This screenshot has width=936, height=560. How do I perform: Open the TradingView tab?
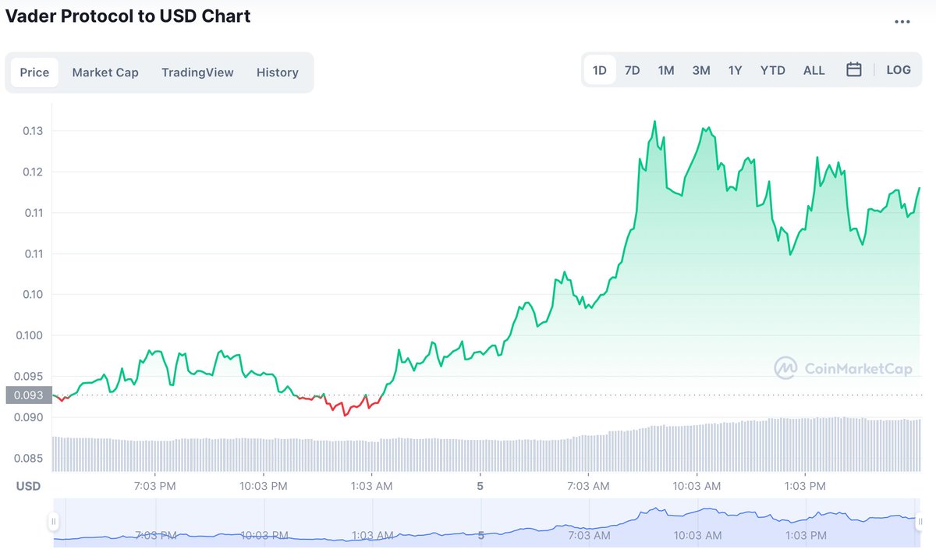(197, 72)
